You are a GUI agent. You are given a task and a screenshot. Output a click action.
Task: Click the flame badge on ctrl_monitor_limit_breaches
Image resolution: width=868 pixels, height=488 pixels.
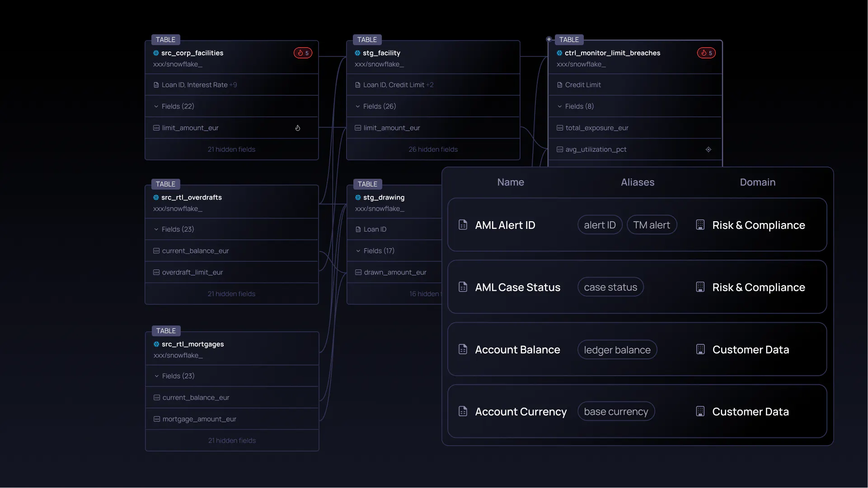706,53
